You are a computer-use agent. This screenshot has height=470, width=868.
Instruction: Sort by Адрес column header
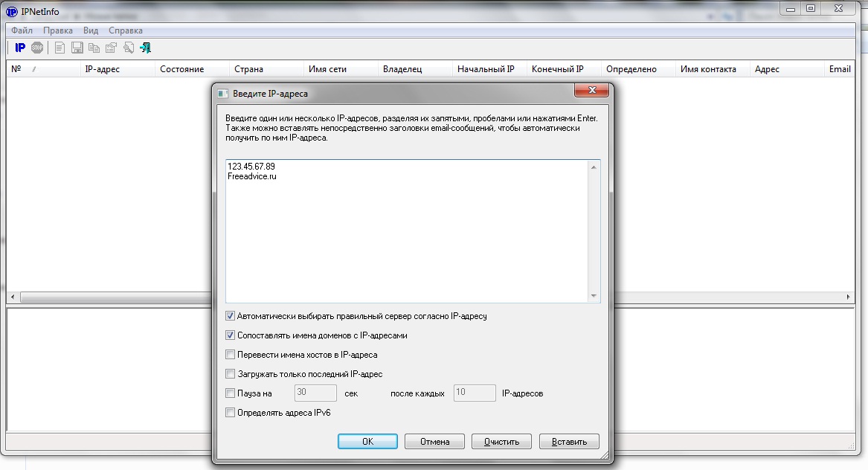[x=787, y=69]
